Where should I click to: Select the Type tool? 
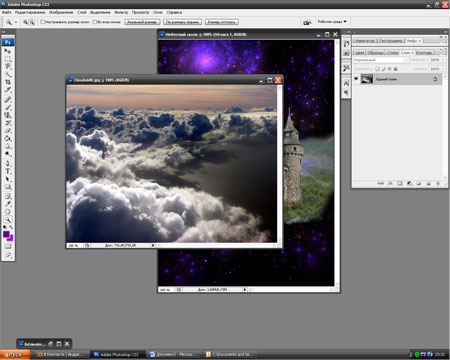tap(8, 171)
